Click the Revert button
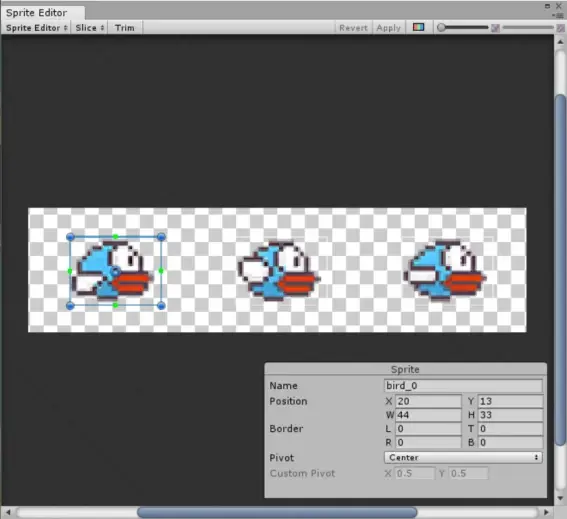Viewport: 567px width, 519px height. point(353,28)
